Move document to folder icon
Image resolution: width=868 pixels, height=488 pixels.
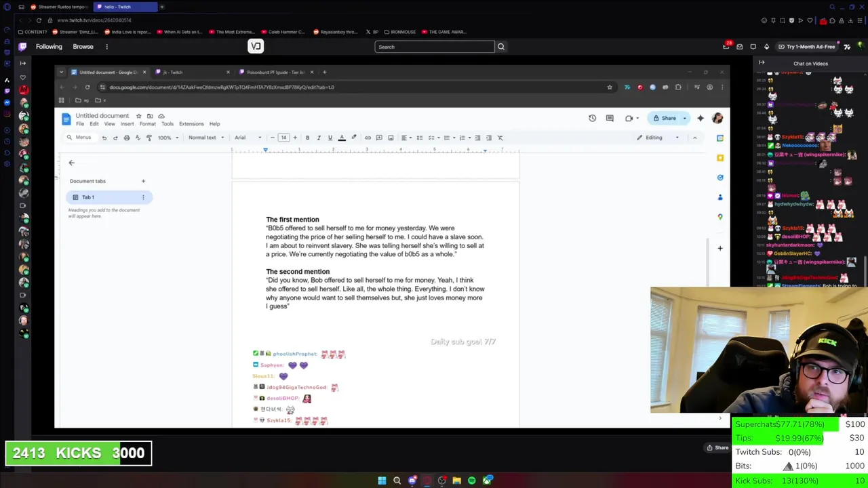(x=150, y=116)
